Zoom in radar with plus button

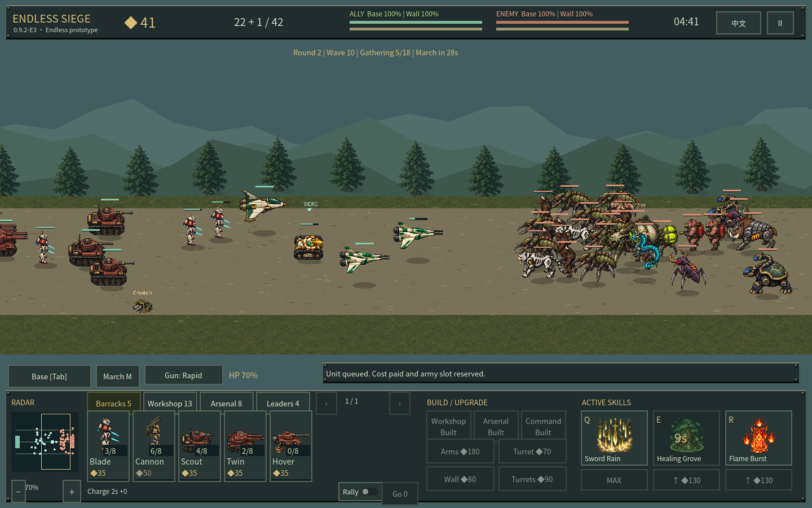[72, 492]
